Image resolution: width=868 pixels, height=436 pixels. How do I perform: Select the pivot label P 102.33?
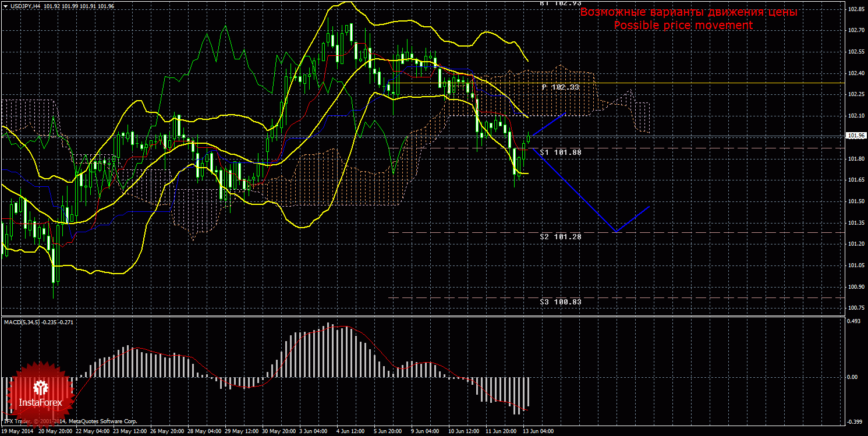click(x=560, y=87)
